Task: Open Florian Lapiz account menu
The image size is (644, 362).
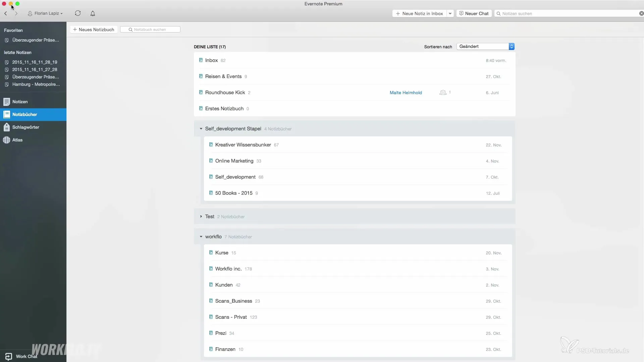Action: tap(45, 13)
